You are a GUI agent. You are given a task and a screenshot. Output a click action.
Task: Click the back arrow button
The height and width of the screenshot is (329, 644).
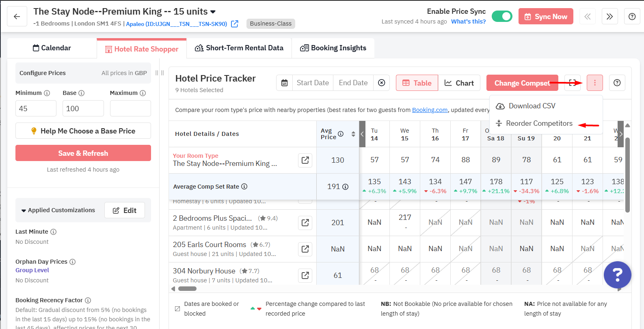click(x=17, y=17)
